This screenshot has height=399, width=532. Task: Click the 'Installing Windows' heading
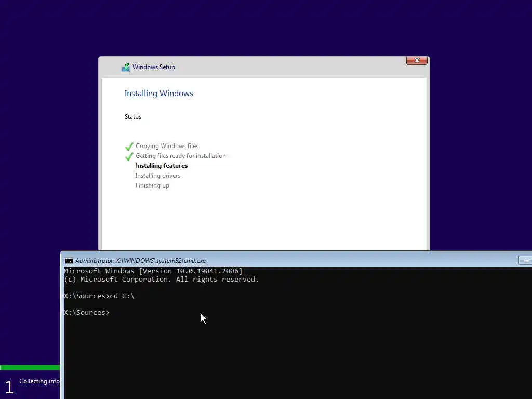click(x=158, y=94)
